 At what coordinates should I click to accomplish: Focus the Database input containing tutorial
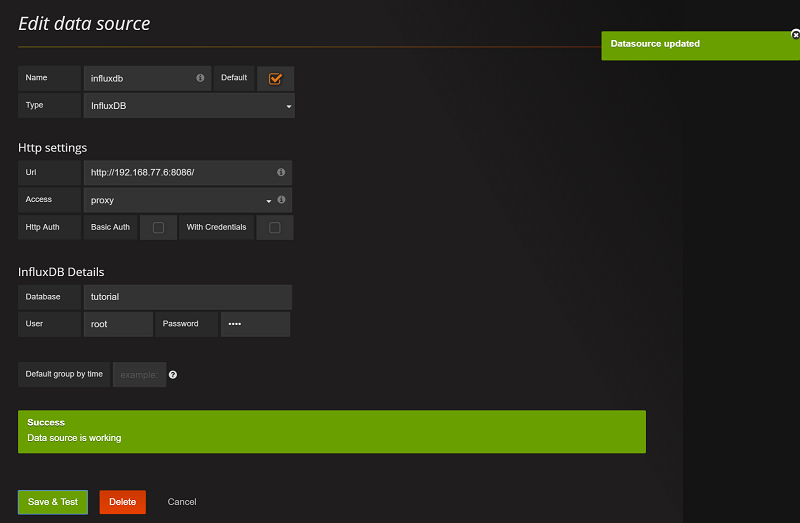coord(187,297)
